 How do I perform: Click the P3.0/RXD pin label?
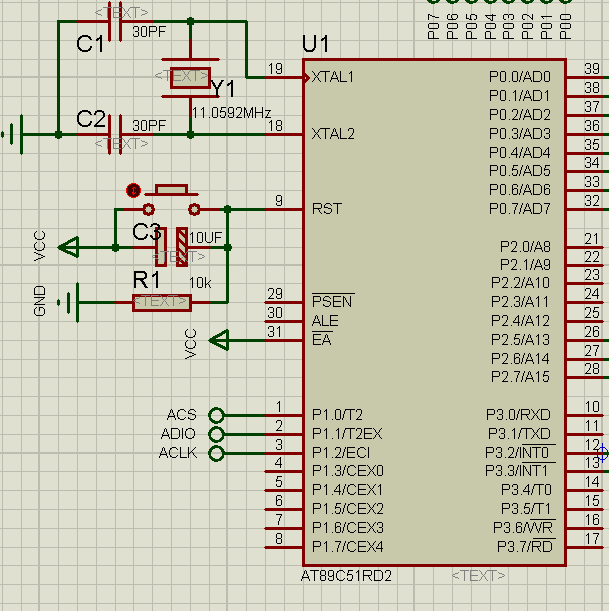pos(518,415)
